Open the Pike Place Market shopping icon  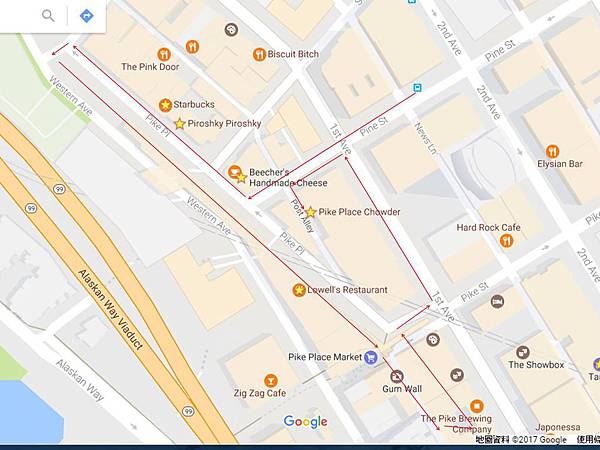click(370, 357)
